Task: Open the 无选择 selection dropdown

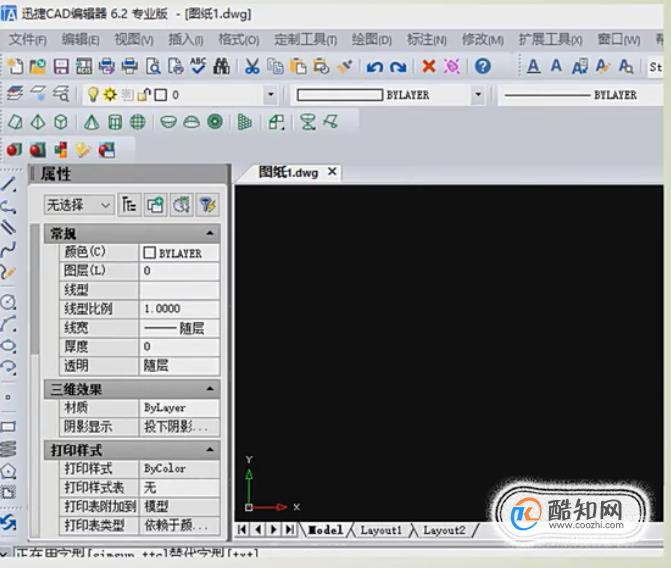Action: point(78,205)
